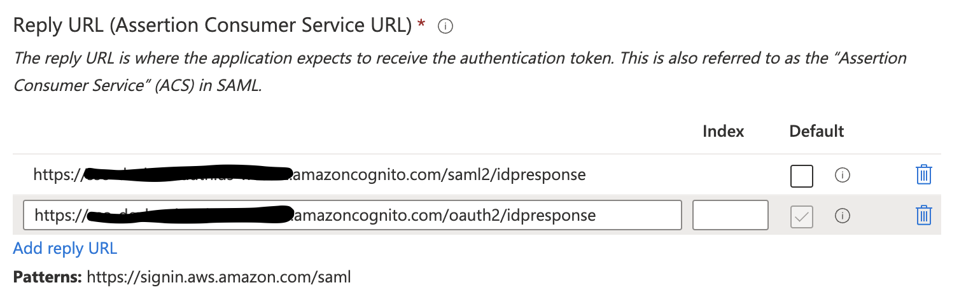
Task: Click the "Consumer Service" (ACS) in SAML line
Action: click(x=137, y=87)
